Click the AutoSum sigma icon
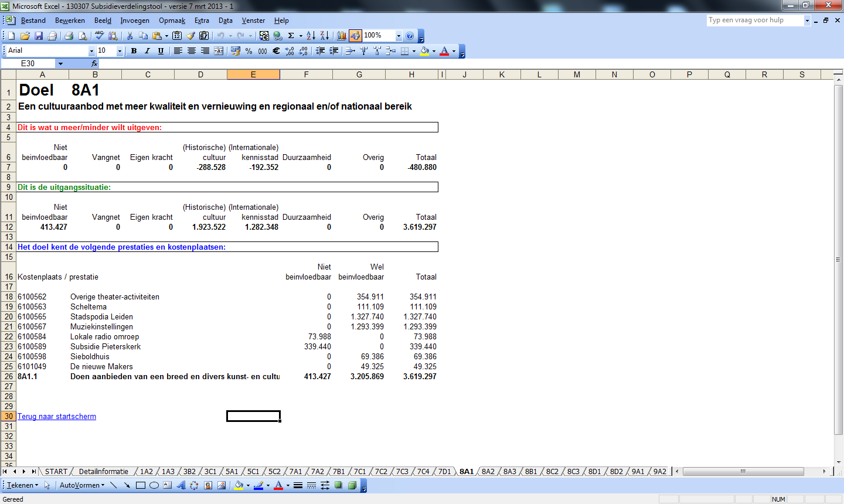Viewport: 844px width, 504px height. 291,36
